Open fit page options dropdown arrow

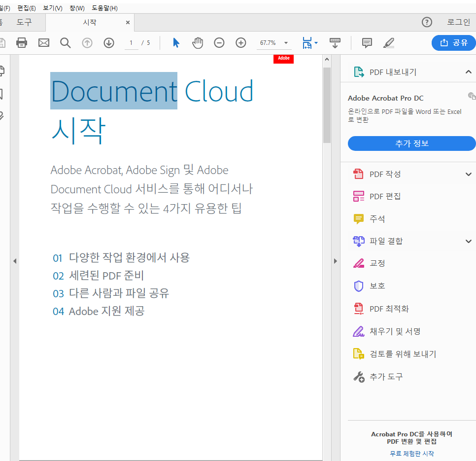[x=316, y=43]
